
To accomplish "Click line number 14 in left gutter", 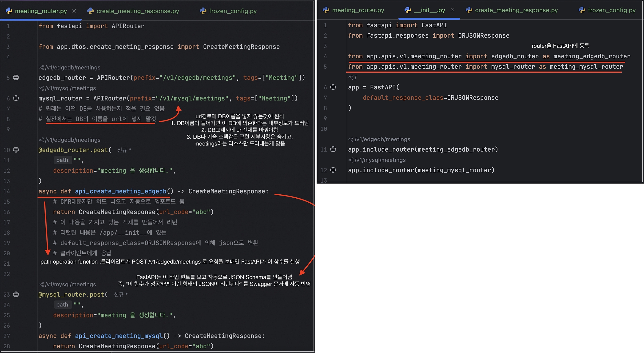I will (x=7, y=191).
